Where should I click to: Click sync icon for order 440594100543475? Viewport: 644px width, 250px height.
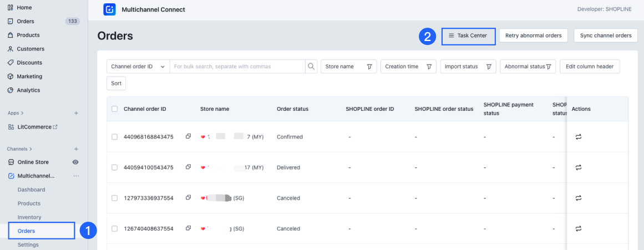[x=578, y=167]
